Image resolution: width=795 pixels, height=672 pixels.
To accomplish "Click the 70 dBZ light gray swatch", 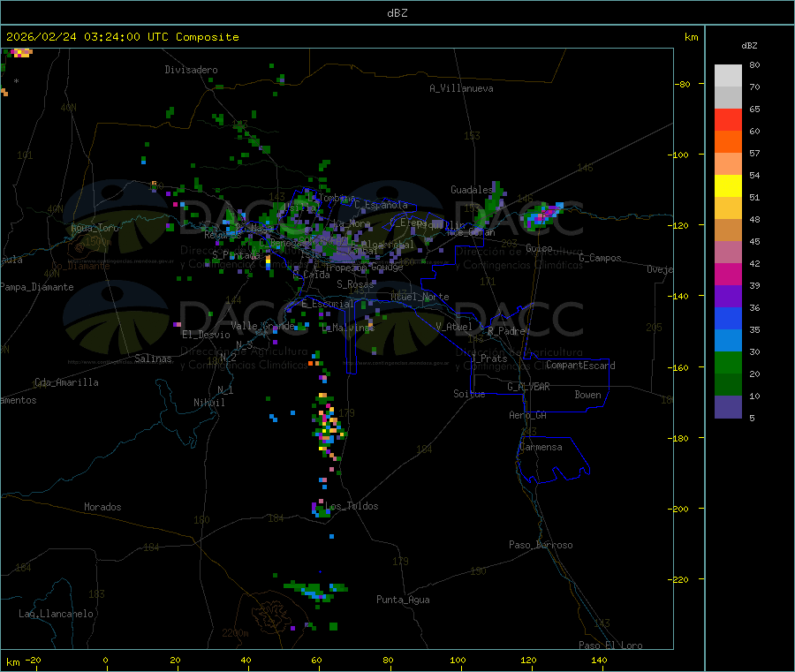I will pos(728,76).
